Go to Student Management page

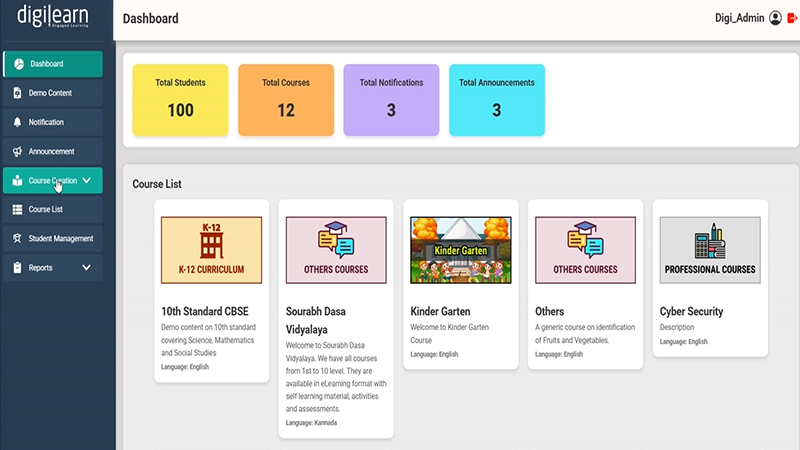[60, 239]
